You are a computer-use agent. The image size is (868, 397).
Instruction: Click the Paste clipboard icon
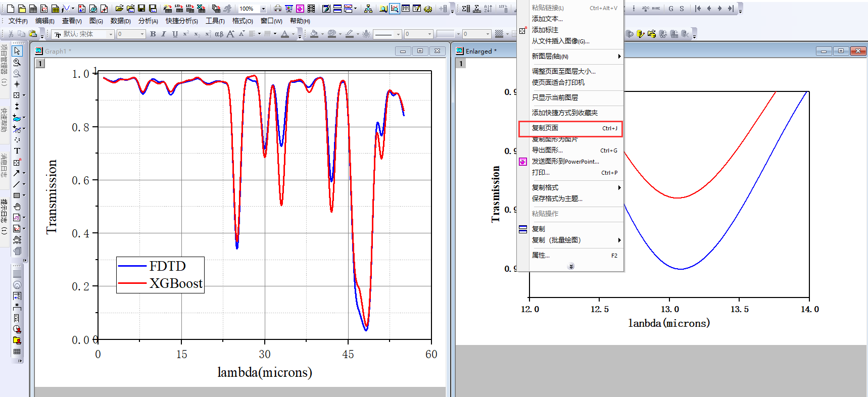pyautogui.click(x=33, y=34)
